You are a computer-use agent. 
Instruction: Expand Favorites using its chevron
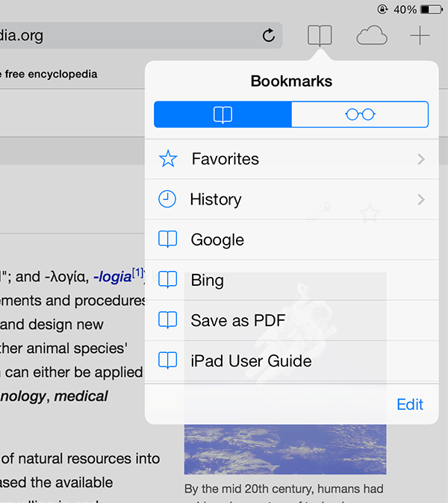click(x=421, y=159)
